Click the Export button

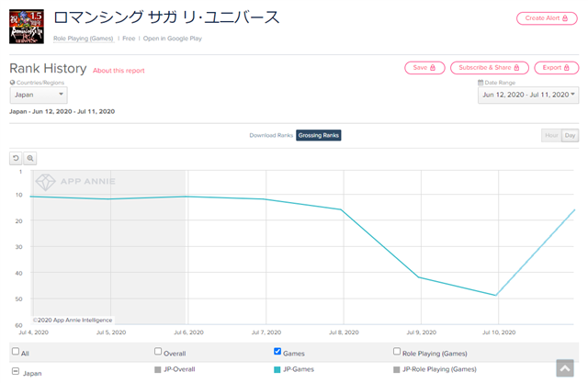pyautogui.click(x=557, y=68)
